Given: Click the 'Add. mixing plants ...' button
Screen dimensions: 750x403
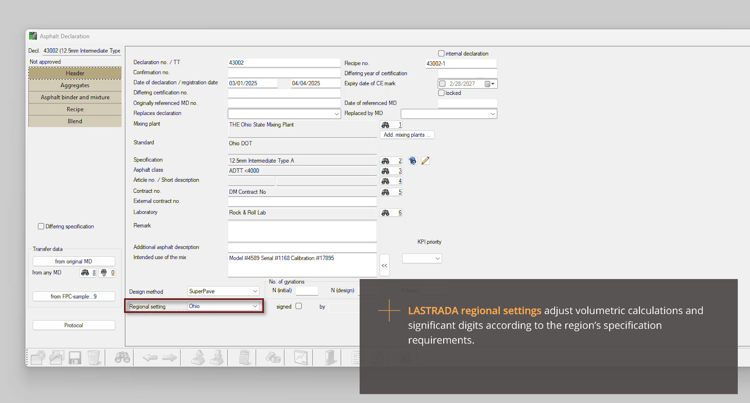Looking at the screenshot, I should tap(407, 135).
